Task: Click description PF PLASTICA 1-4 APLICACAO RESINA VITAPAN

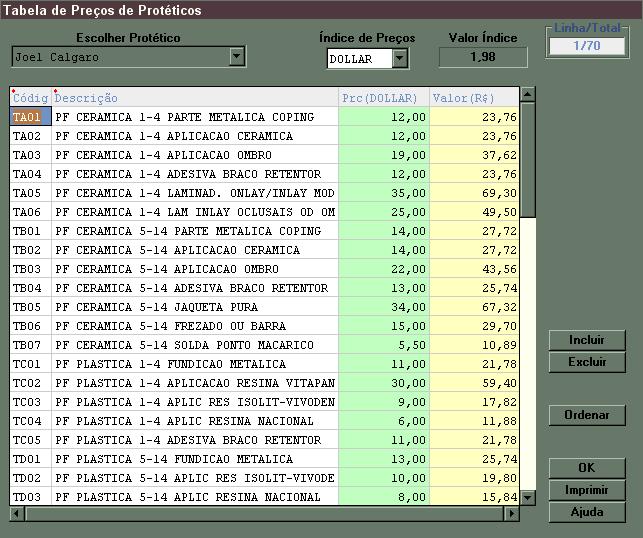Action: pos(195,383)
